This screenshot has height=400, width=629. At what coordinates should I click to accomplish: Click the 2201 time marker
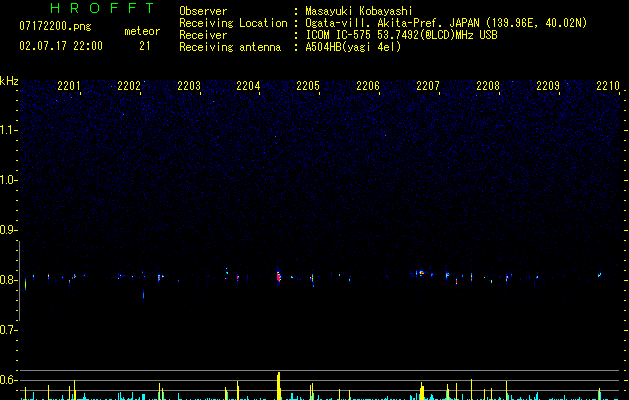pyautogui.click(x=69, y=86)
